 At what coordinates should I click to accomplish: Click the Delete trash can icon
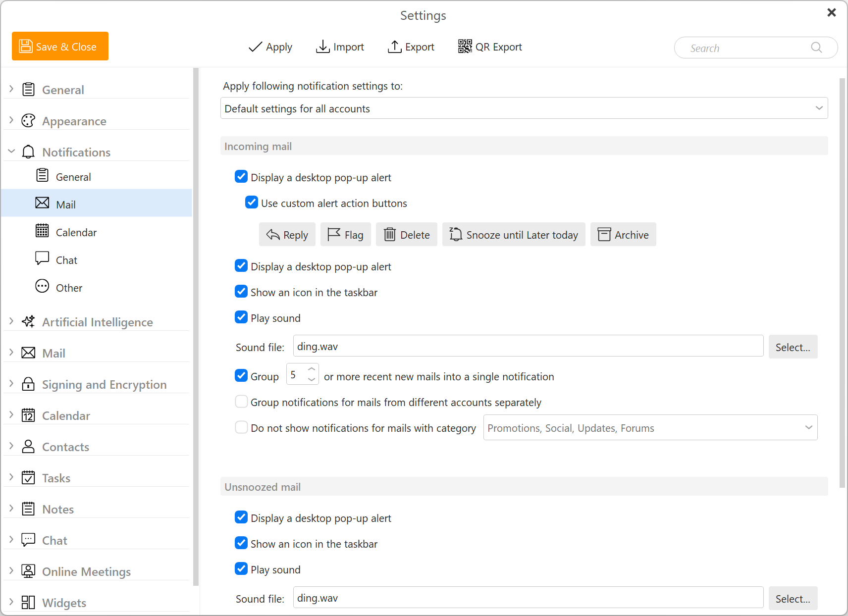[x=390, y=234]
